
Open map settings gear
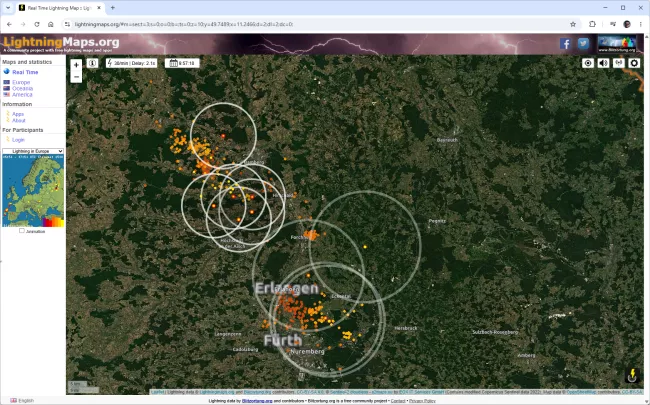634,63
